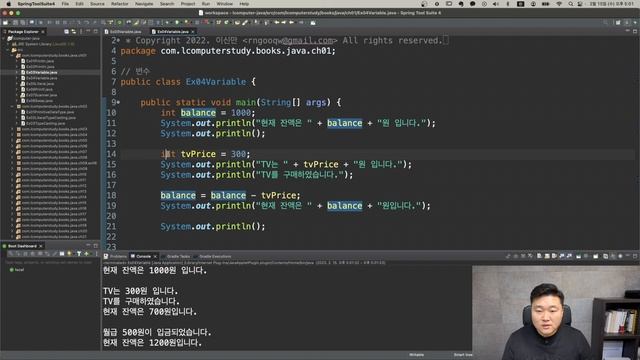Click 'balance = balance - tvPrice;' code line
The height and width of the screenshot is (360, 640).
(x=230, y=195)
